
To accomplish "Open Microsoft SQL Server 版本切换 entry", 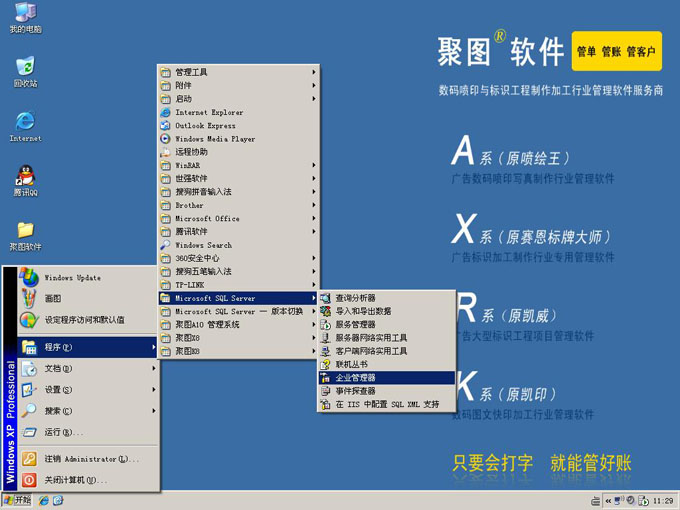I will 238,311.
